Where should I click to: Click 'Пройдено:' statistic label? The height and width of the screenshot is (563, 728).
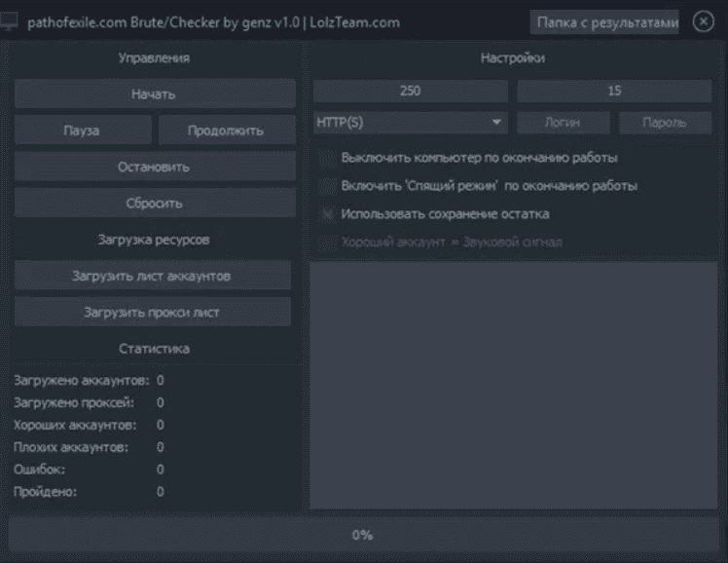point(45,492)
